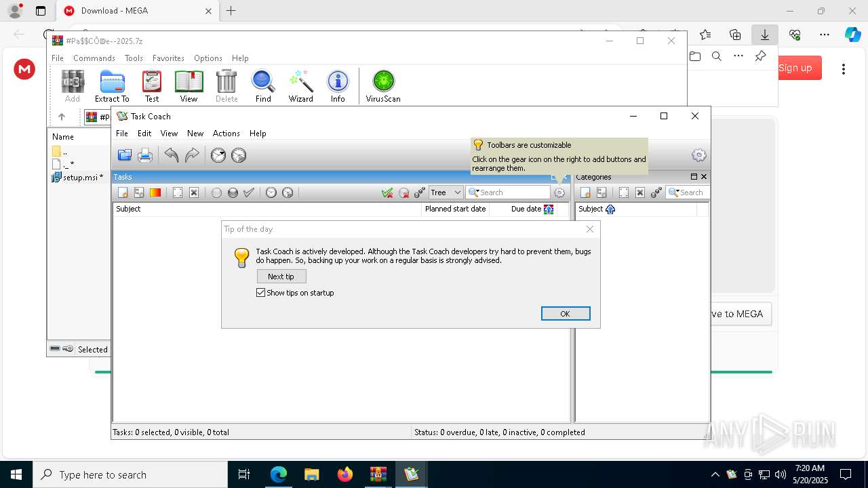Open Tasks search options magnifier dropdown

coord(473,192)
